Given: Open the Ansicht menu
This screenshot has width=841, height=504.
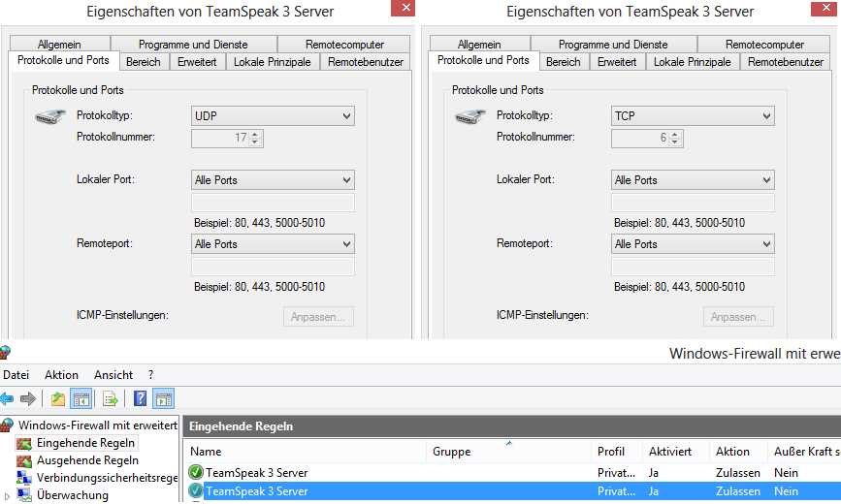Looking at the screenshot, I should (x=113, y=375).
